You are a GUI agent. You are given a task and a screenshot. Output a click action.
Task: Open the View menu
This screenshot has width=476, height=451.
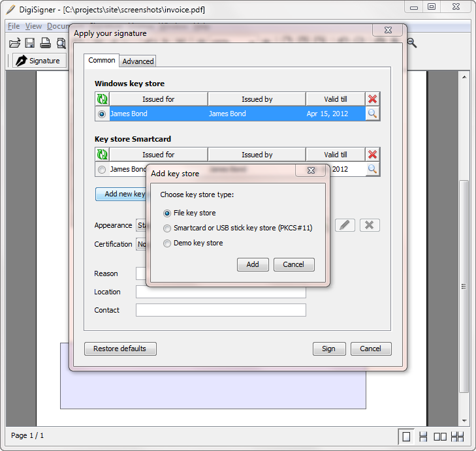click(33, 26)
